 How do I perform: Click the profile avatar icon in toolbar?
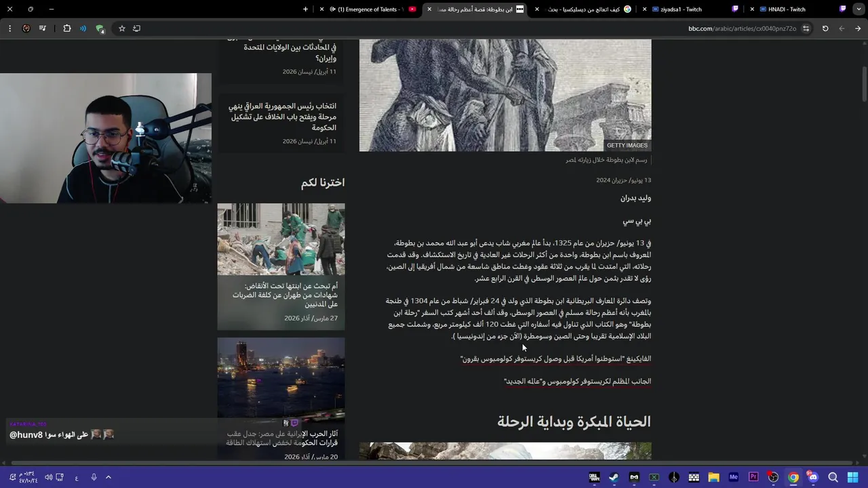(26, 28)
